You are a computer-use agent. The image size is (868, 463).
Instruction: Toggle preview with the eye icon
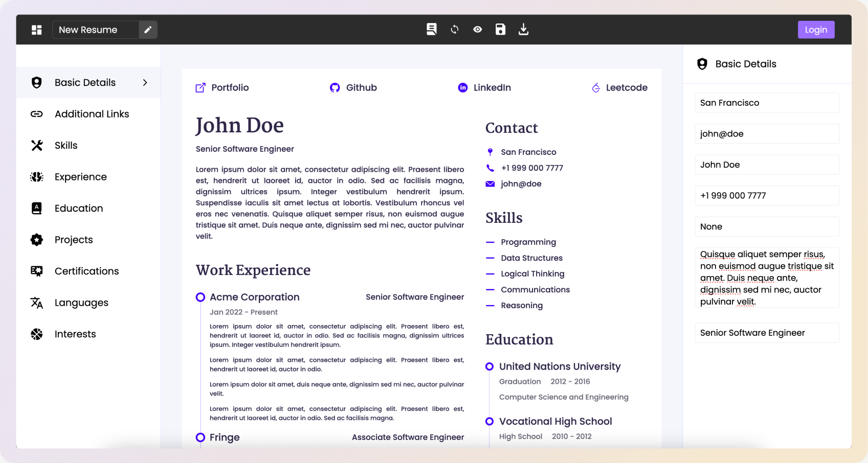point(478,30)
